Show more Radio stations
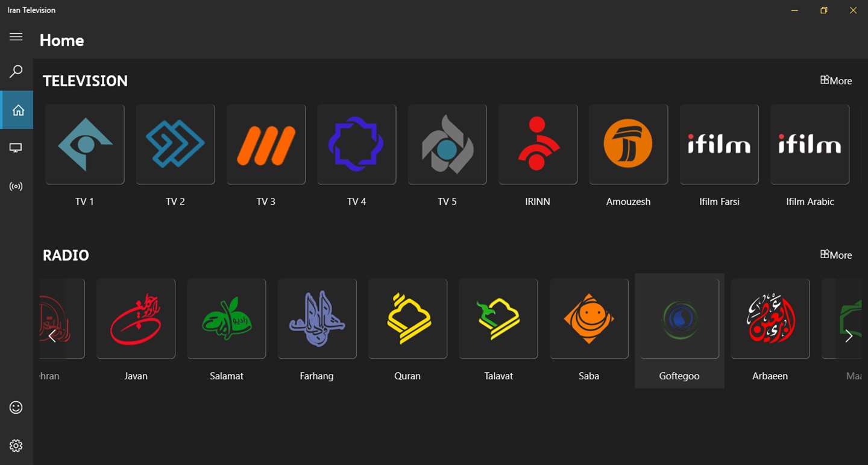This screenshot has width=868, height=465. pyautogui.click(x=836, y=255)
